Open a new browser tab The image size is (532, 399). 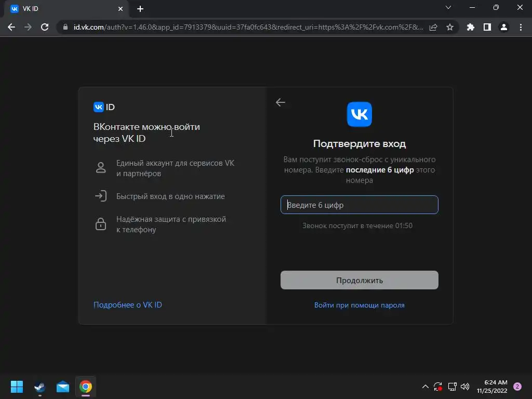click(140, 9)
